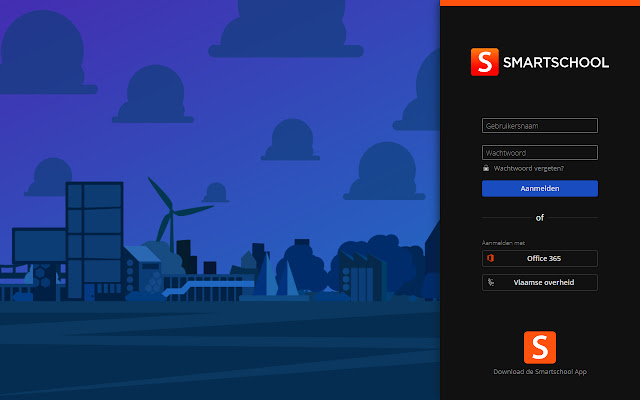Screen dimensions: 640x400
Task: Click the blue Aanmelden button
Action: [x=540, y=189]
